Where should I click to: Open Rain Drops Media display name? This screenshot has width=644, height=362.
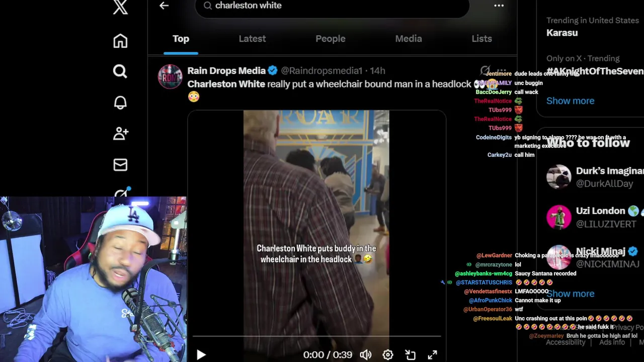click(x=226, y=71)
